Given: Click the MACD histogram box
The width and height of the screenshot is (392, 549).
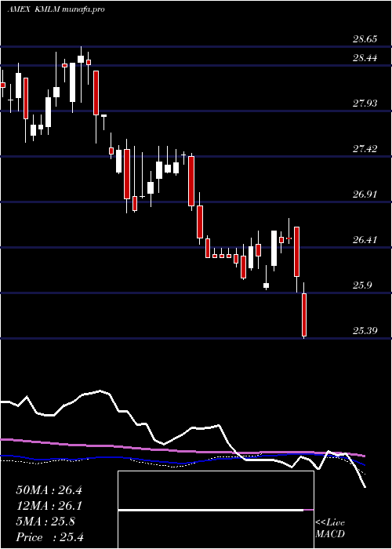Looking at the screenshot, I should [216, 510].
